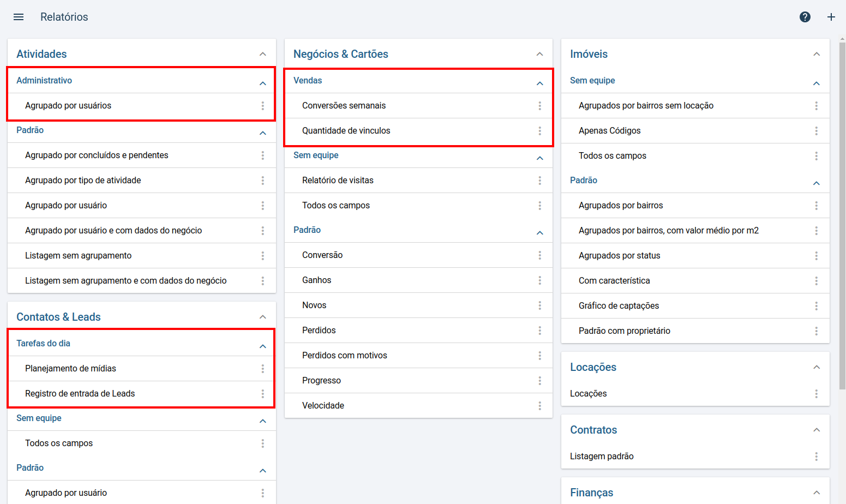Open options for Agrupado por concluídos e pendentes
This screenshot has width=846, height=504.
click(x=263, y=155)
